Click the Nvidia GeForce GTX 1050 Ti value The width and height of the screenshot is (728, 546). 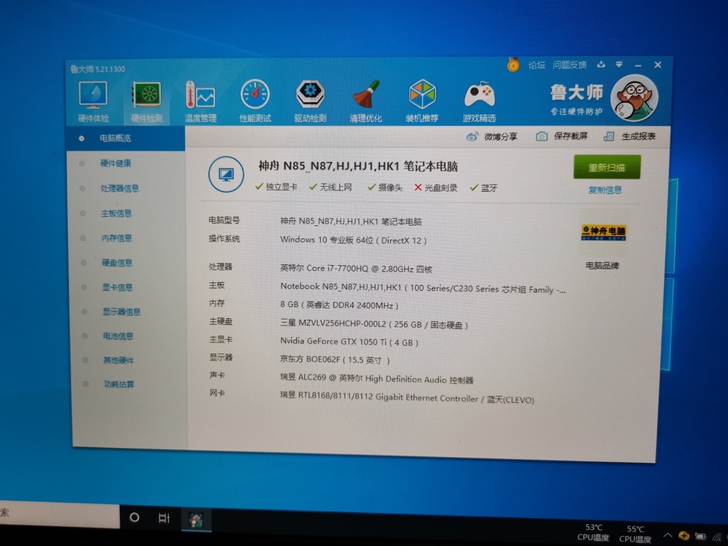(349, 342)
